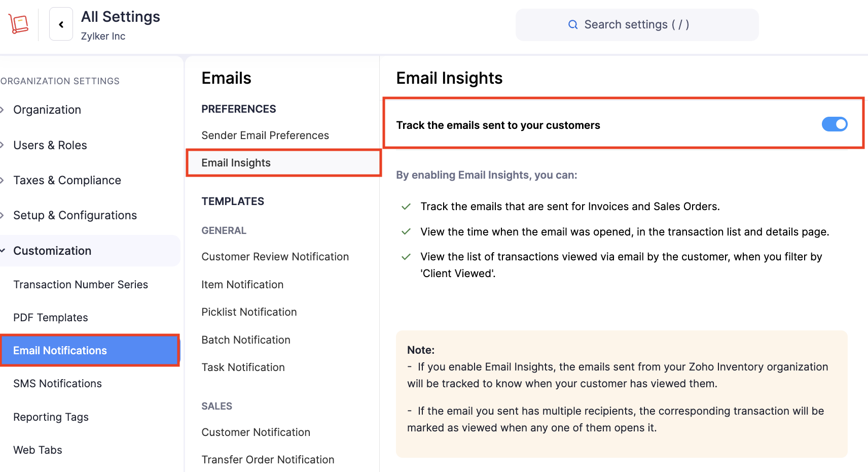Open the Customer Review Notification template
Screen dimensions: 868x472
point(275,256)
